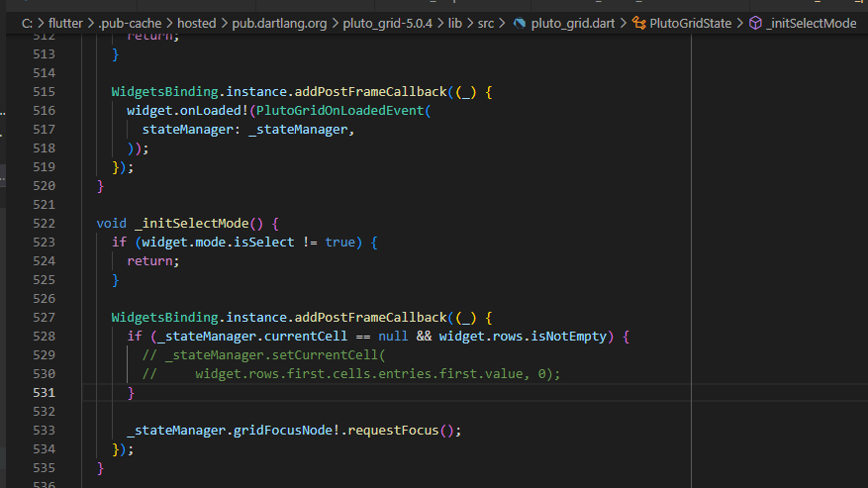This screenshot has width=868, height=488.
Task: Click PlutoGridOnLoadedEvent in the code
Action: click(339, 110)
